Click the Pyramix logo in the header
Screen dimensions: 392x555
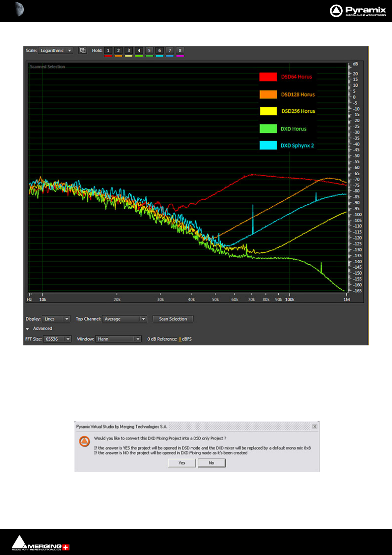[358, 11]
